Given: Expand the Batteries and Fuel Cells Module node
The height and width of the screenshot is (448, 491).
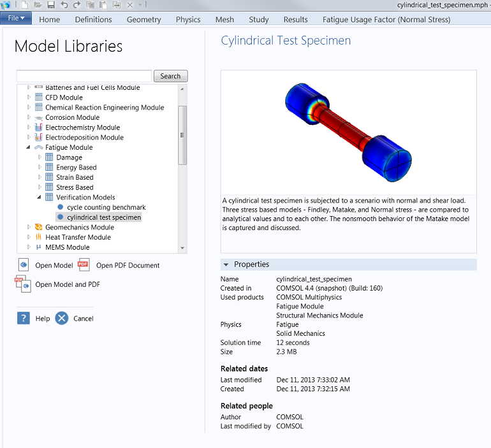Looking at the screenshot, I should 29,87.
